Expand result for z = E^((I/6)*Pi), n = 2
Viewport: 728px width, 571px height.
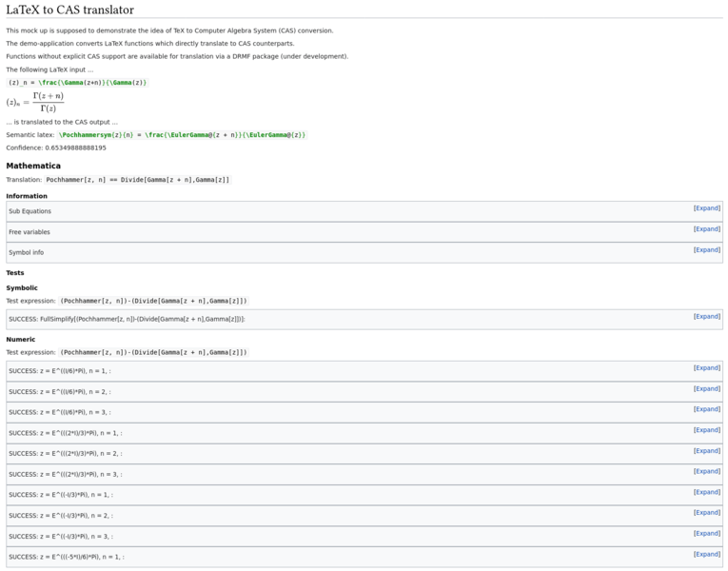click(x=706, y=389)
